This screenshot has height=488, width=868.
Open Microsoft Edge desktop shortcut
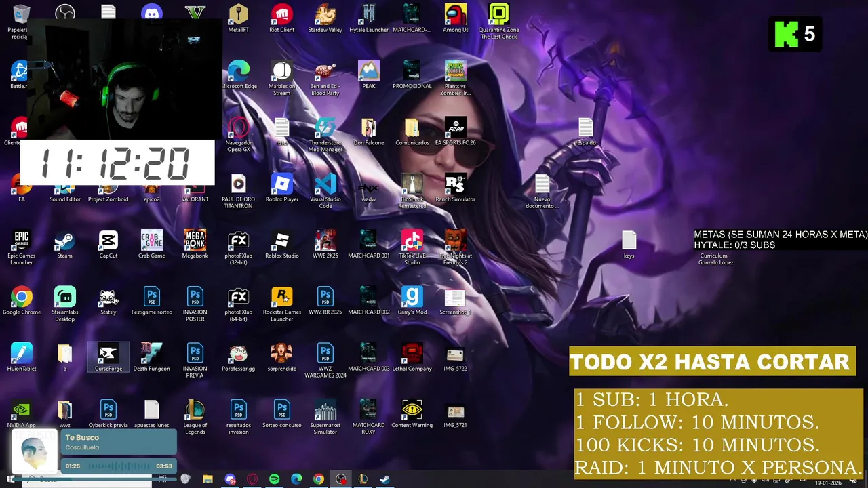click(x=238, y=75)
